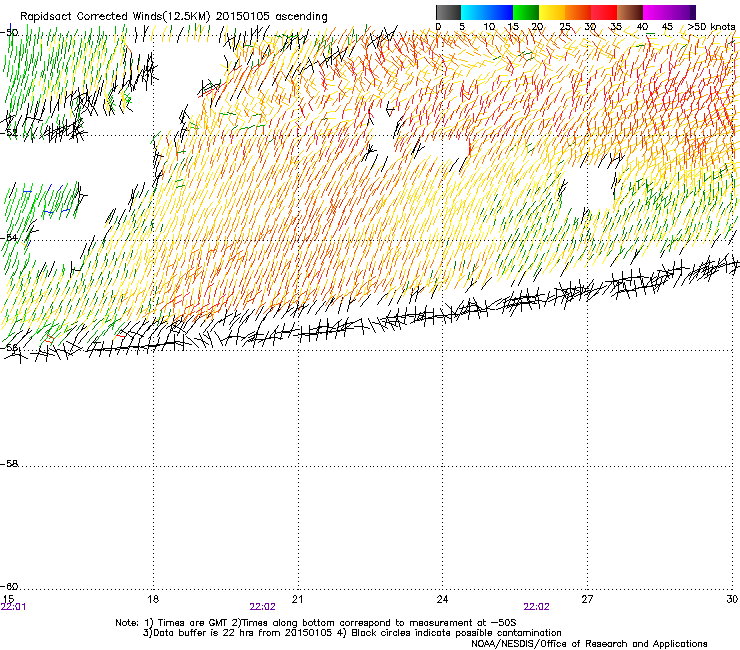This screenshot has height=650, width=740.
Task: Click the '-54' latitude axis label
Action: [9, 237]
